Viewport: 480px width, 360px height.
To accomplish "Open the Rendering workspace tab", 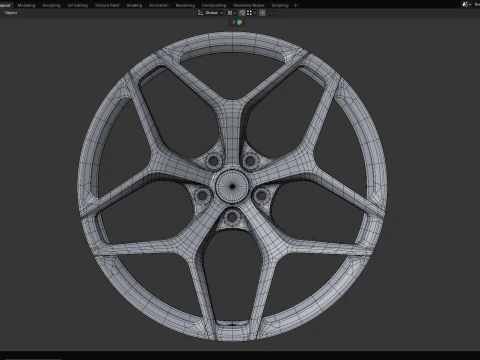I will [x=185, y=5].
